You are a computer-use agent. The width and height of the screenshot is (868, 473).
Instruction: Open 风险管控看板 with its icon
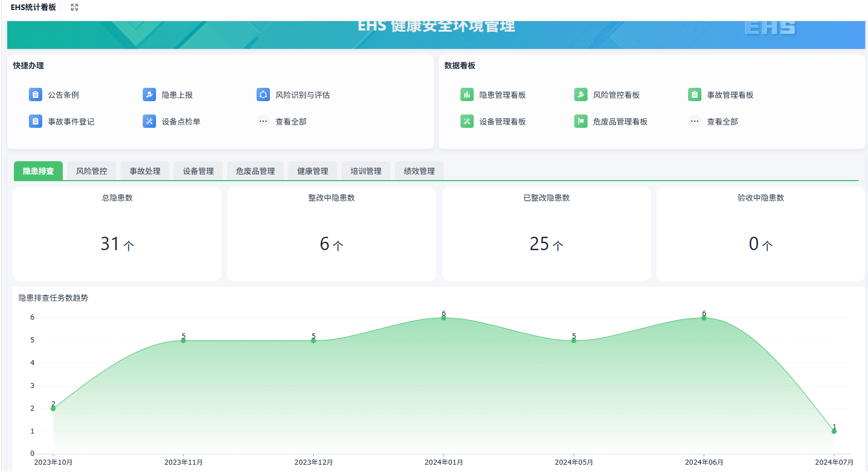[580, 94]
